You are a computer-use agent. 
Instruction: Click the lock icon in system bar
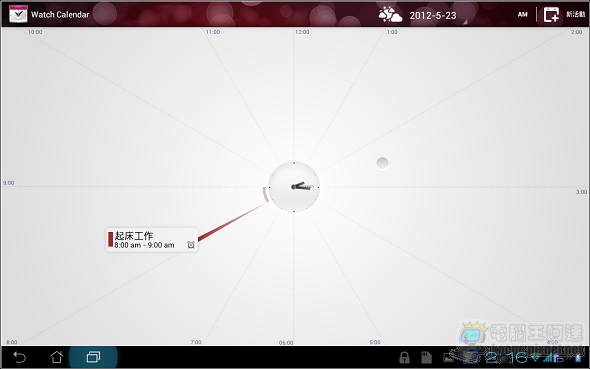(x=404, y=357)
